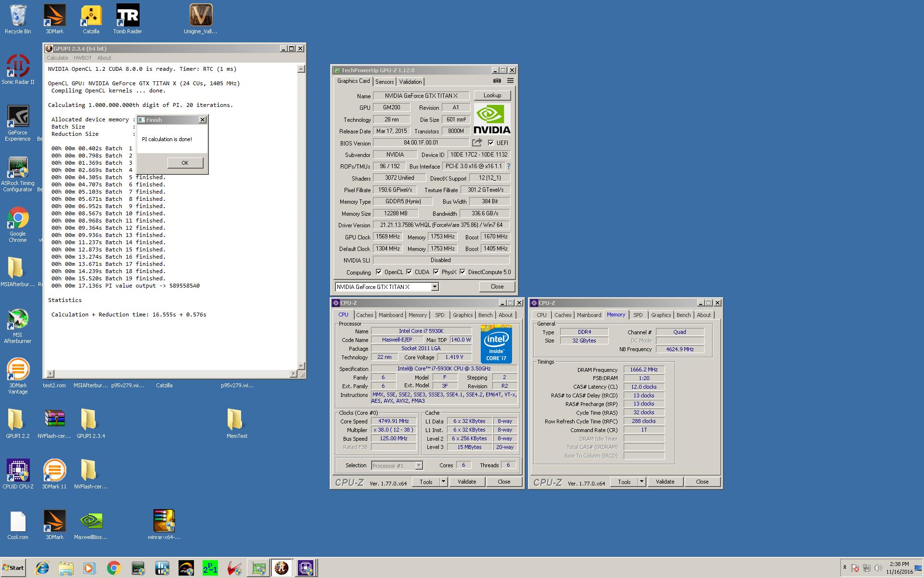Click the GPUPI vertical scrollbar down arrow
This screenshot has height=578, width=924.
301,366
